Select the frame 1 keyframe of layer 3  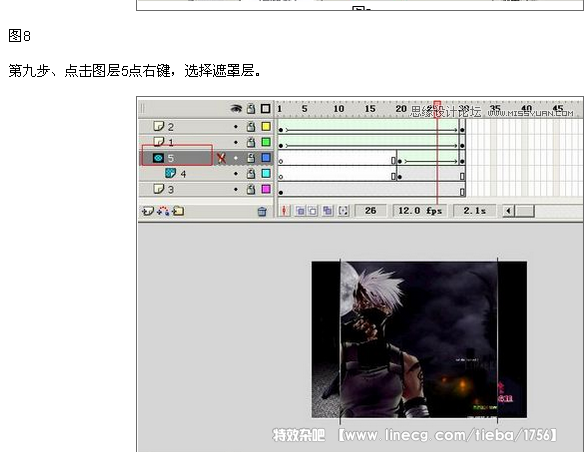281,192
